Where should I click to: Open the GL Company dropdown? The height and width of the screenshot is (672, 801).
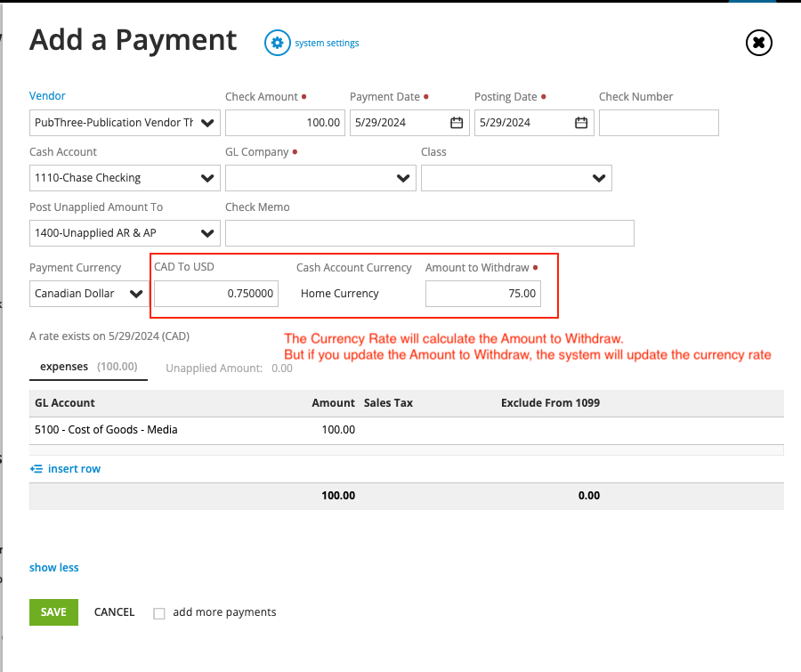click(403, 177)
